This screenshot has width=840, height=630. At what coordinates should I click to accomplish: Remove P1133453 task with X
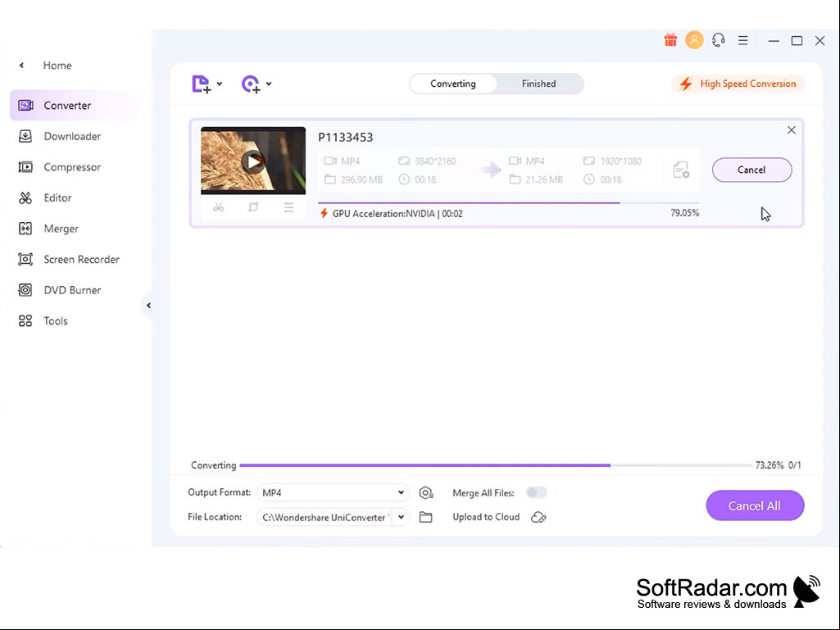(x=792, y=130)
